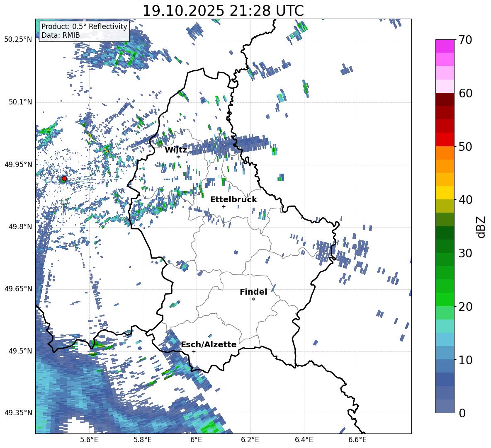Click the 0 tick on colorbar

[x=462, y=413]
